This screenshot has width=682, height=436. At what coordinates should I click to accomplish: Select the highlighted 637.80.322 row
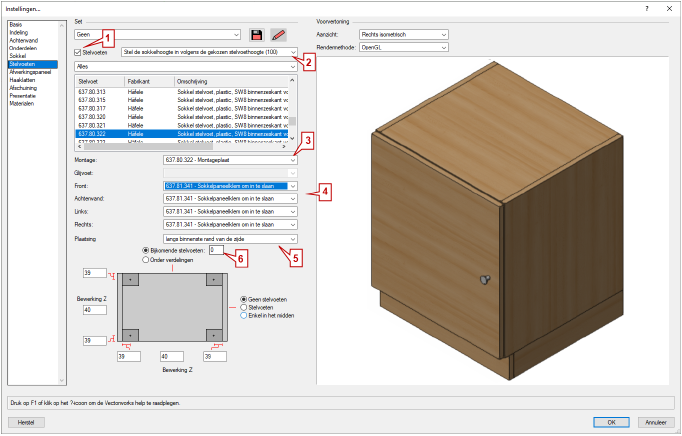tap(182, 134)
